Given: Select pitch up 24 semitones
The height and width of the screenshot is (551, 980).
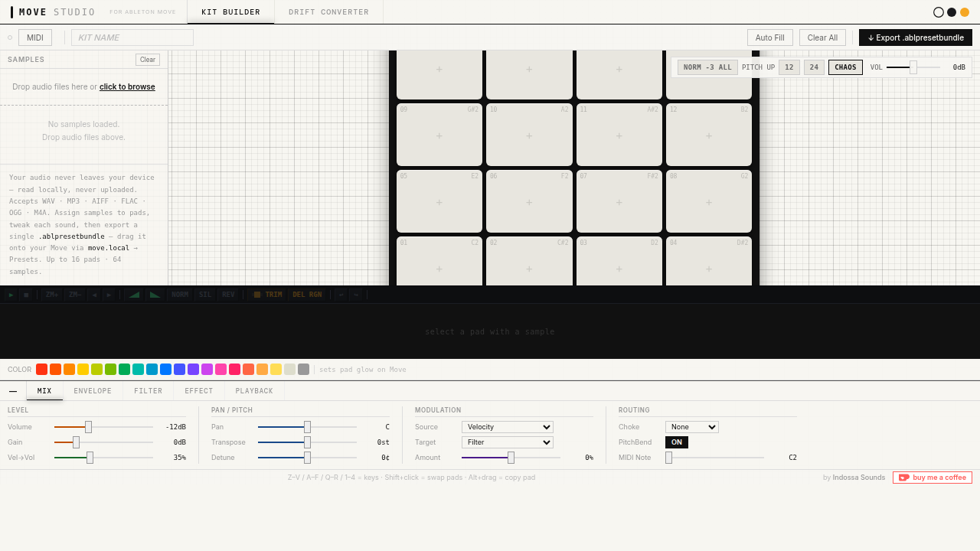Looking at the screenshot, I should [814, 67].
